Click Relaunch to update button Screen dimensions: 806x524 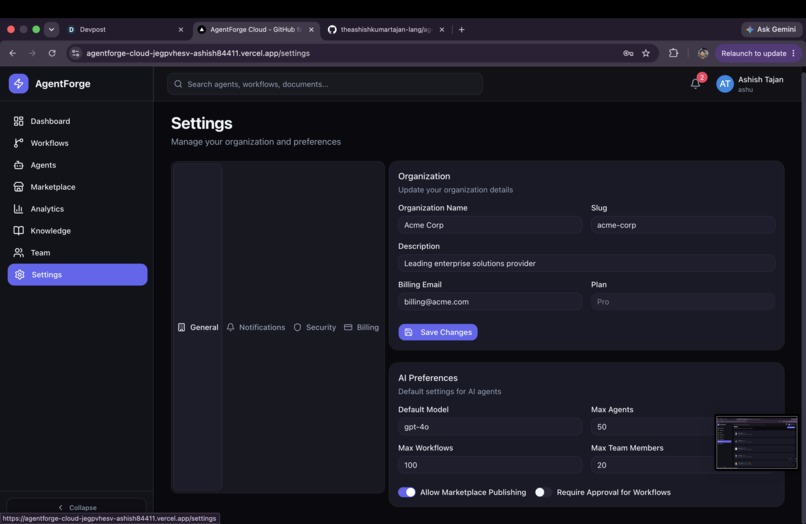pos(758,53)
